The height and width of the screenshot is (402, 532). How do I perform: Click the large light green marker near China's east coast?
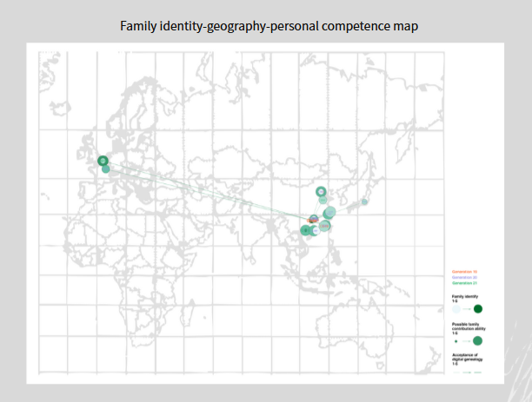pyautogui.click(x=329, y=213)
